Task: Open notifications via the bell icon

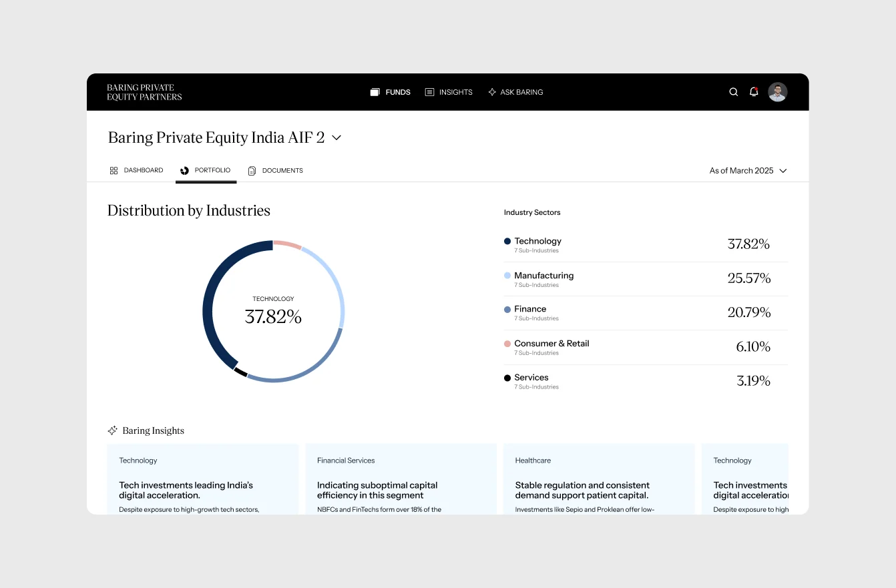Action: coord(754,92)
